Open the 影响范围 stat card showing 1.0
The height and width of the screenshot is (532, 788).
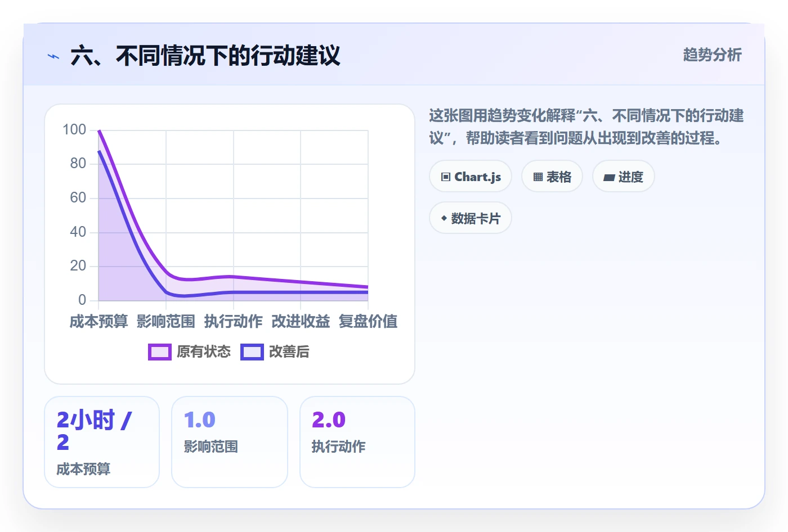pos(230,442)
